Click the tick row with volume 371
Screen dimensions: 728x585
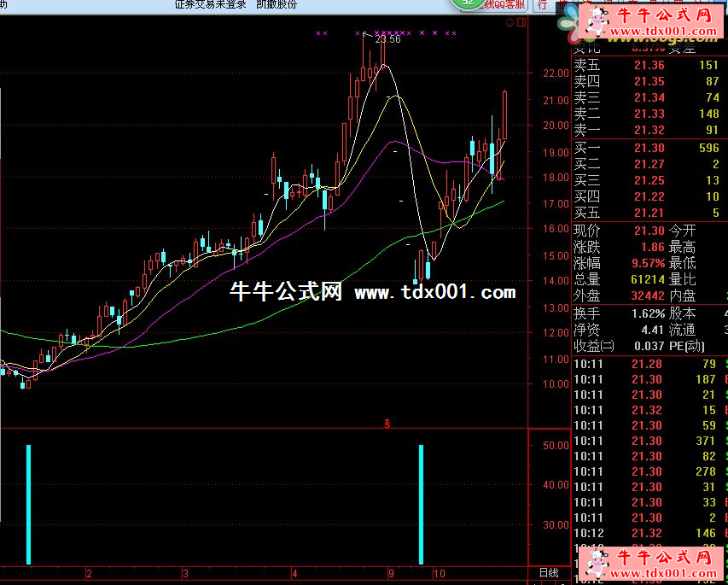[x=651, y=441]
